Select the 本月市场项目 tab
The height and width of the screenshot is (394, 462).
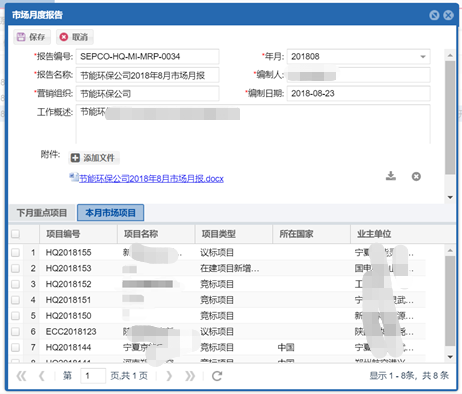(x=110, y=213)
